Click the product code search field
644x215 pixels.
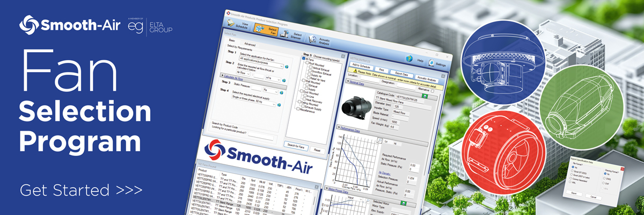point(261,137)
